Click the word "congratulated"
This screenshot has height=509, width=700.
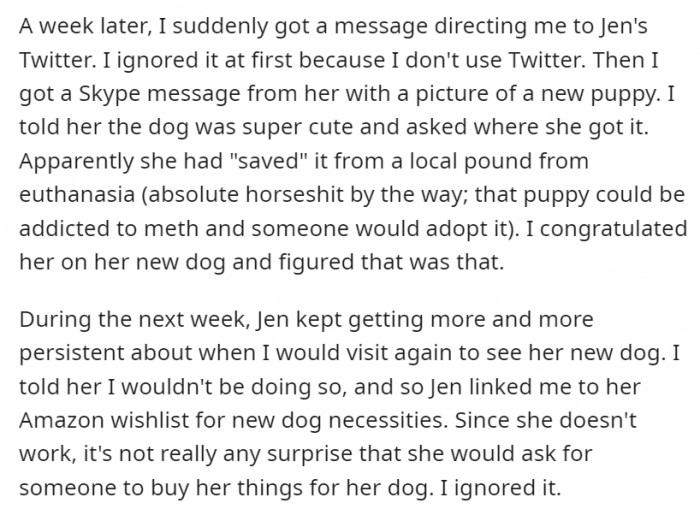click(613, 229)
